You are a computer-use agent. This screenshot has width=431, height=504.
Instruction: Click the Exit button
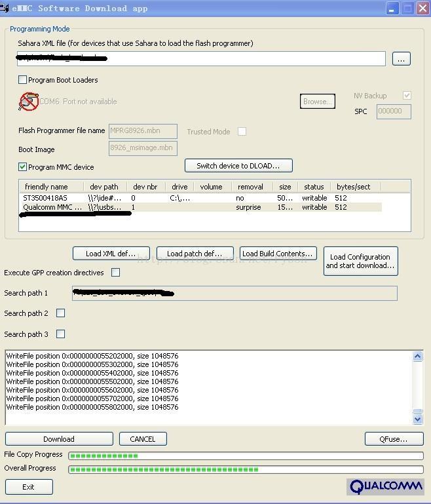click(29, 487)
